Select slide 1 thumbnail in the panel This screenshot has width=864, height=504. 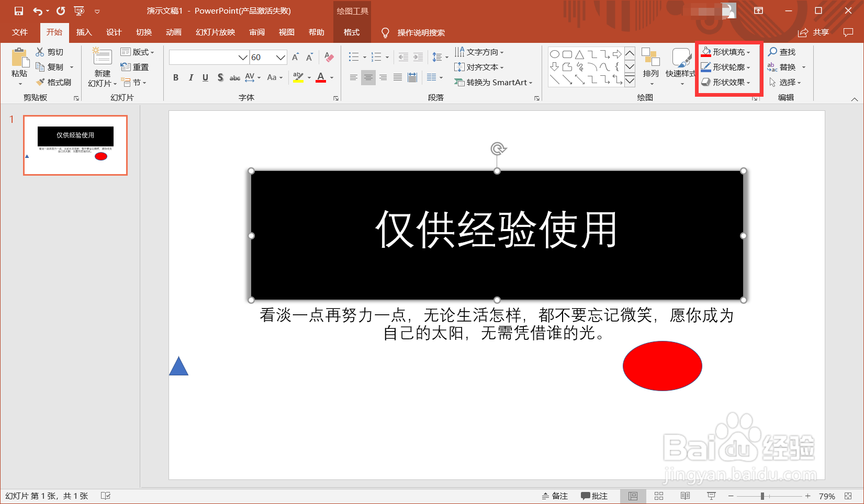tap(75, 145)
